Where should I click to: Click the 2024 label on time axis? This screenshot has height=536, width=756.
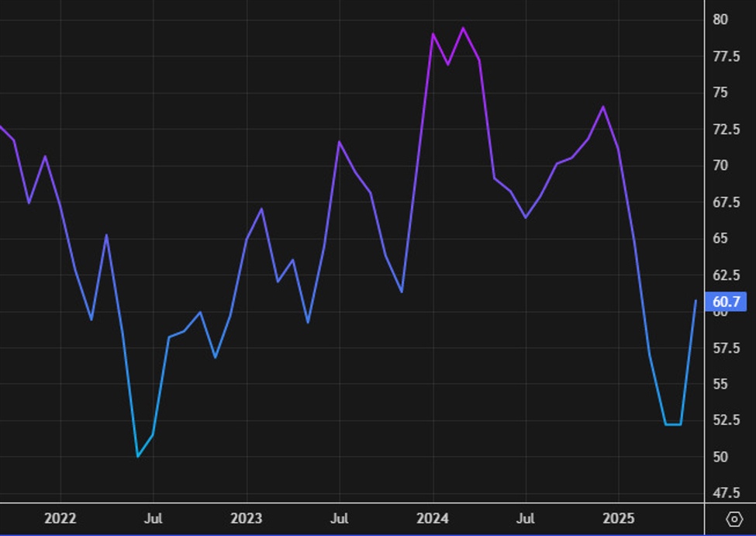click(433, 518)
